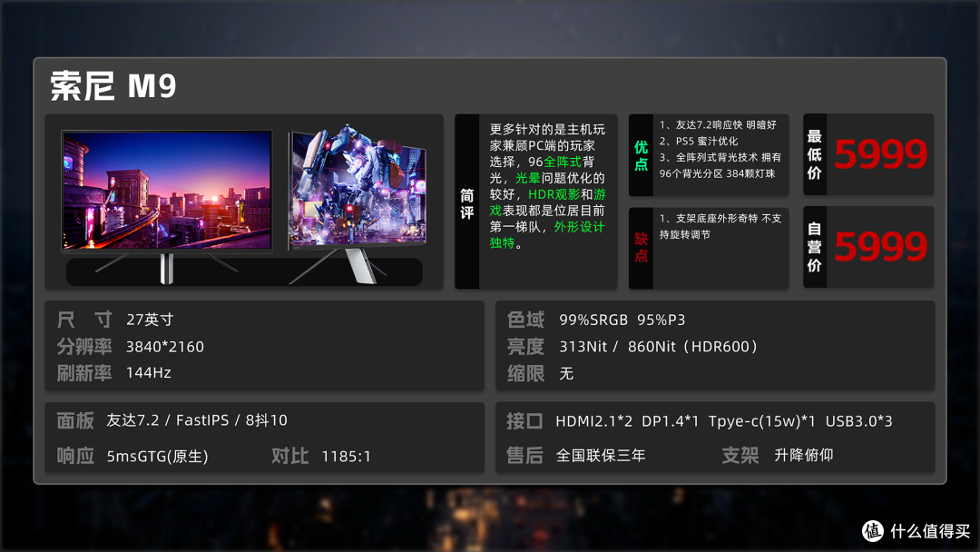This screenshot has height=552, width=980.
Task: Click the 接口 label
Action: click(x=525, y=420)
